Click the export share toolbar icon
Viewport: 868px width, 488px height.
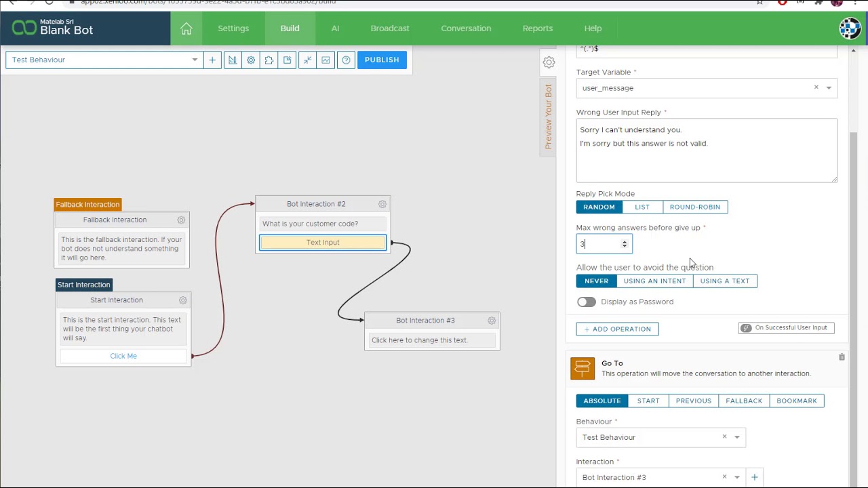point(288,60)
